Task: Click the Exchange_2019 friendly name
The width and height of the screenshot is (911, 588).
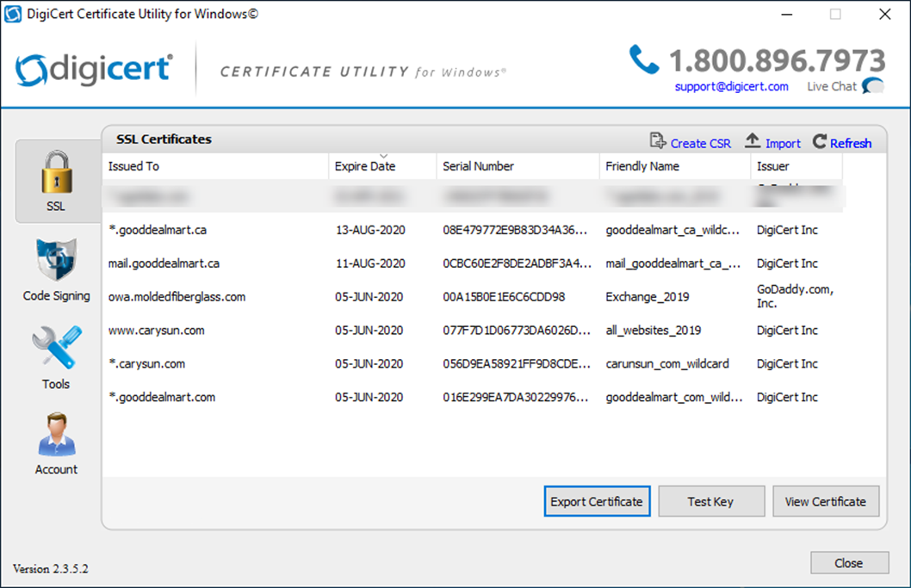Action: pyautogui.click(x=648, y=297)
